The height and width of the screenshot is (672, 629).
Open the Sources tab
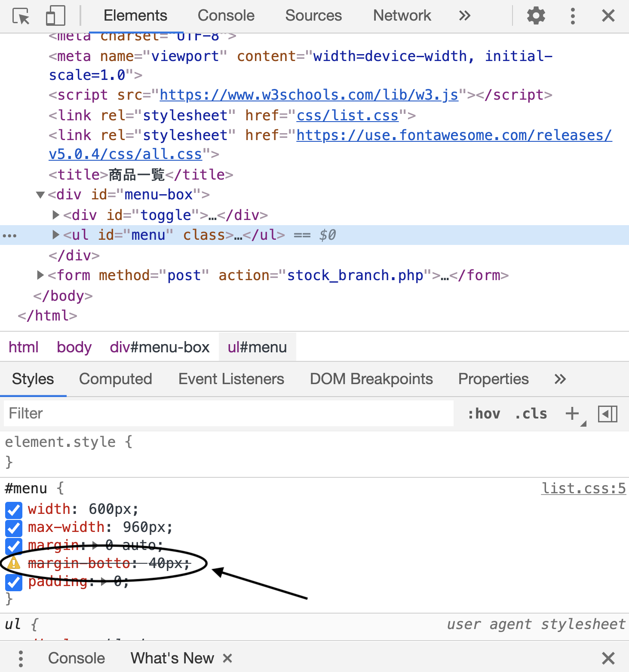click(313, 16)
